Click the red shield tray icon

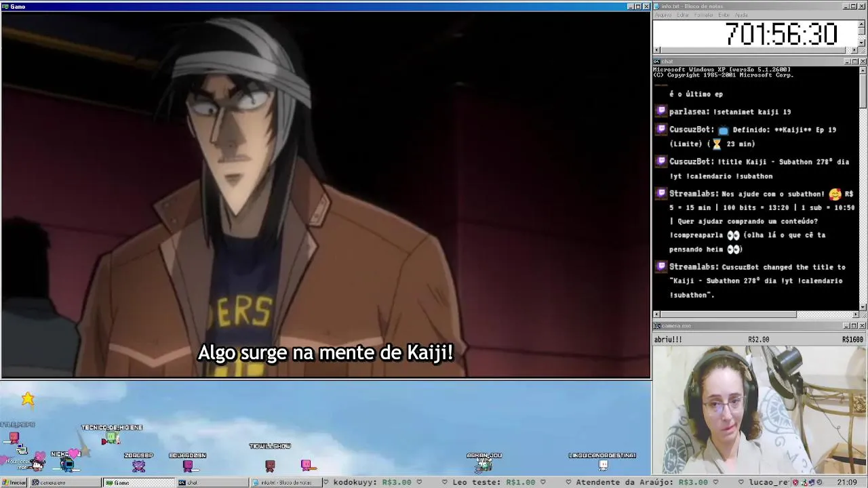coord(795,482)
